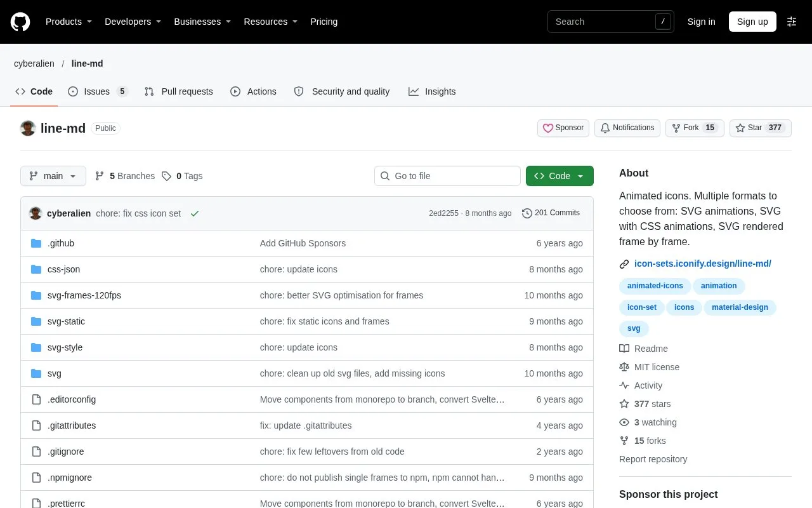Open the appearance settings icon in header
812x508 pixels.
tap(792, 22)
